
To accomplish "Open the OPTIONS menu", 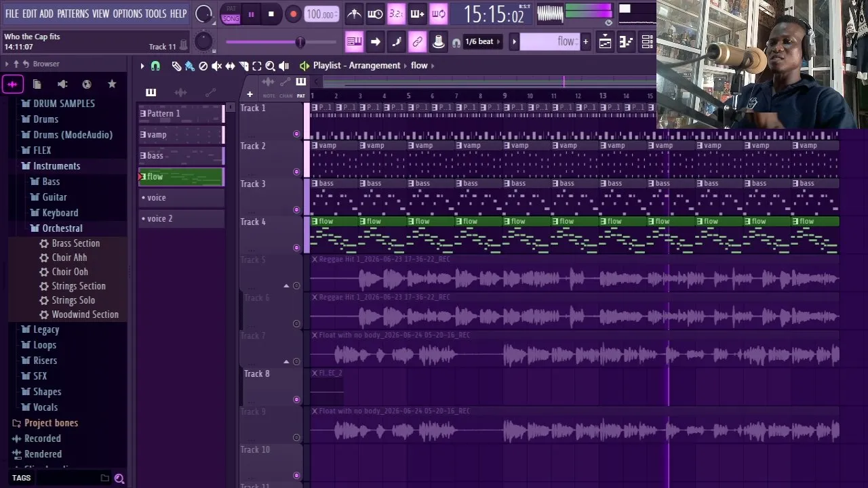I will pyautogui.click(x=127, y=14).
